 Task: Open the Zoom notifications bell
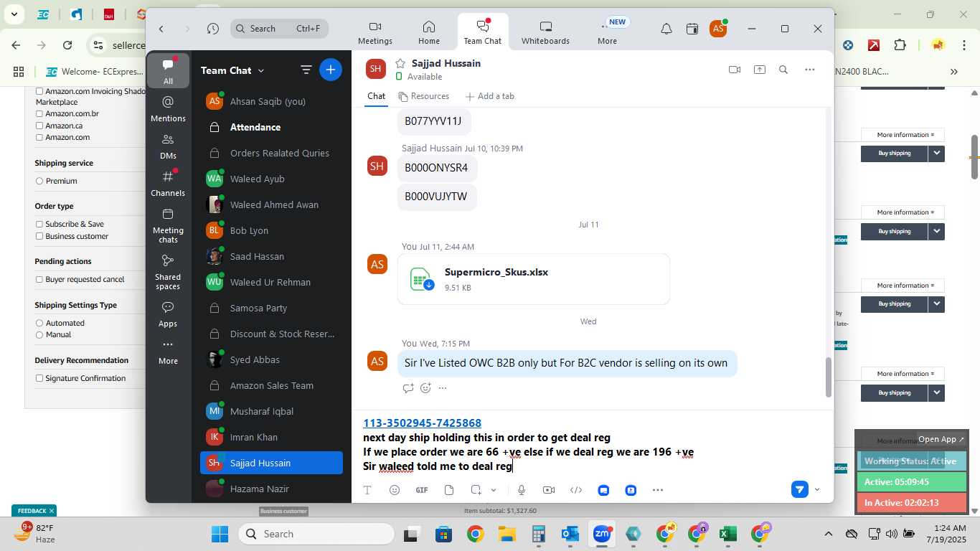pyautogui.click(x=666, y=29)
